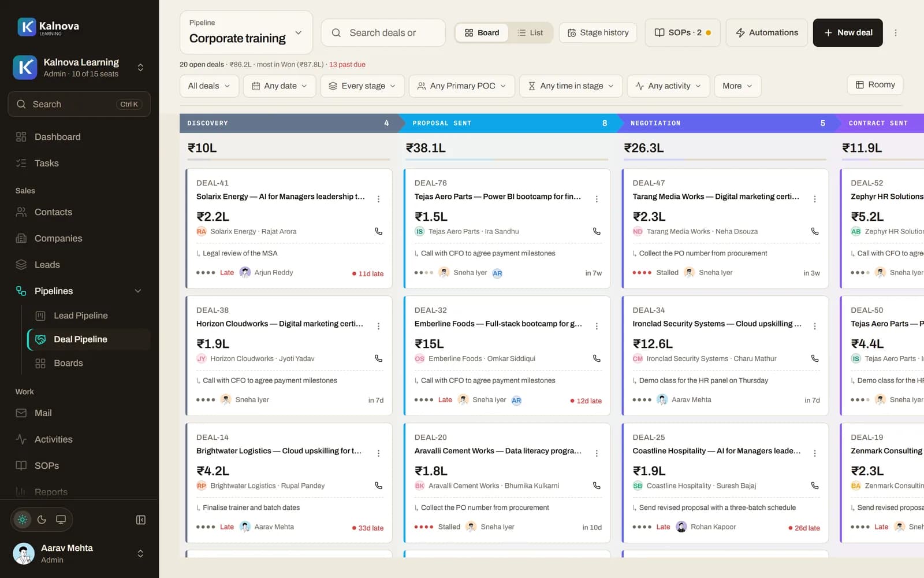Screen dimensions: 924x578
Task: Go to Activities in the sidebar
Action: 79,439
